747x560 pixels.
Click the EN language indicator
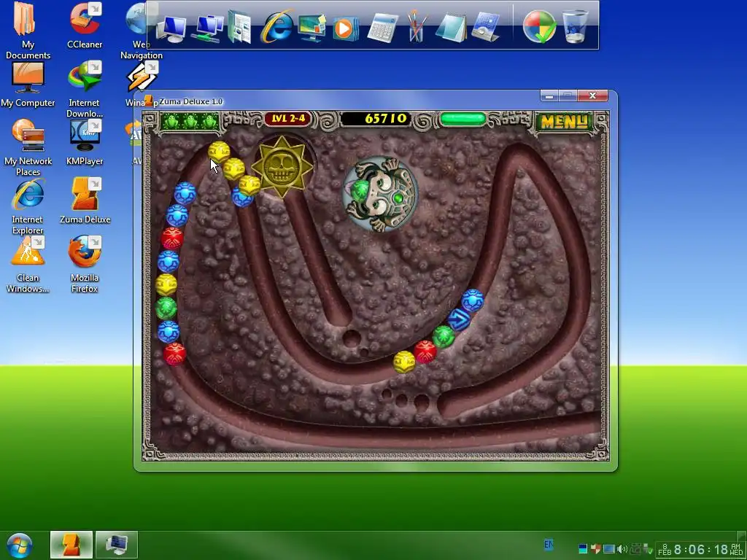(x=549, y=544)
